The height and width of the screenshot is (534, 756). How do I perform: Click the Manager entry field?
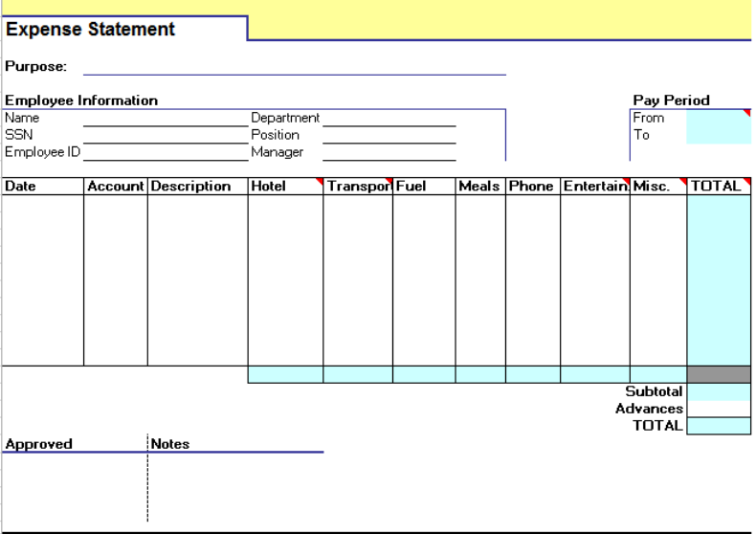pos(389,152)
